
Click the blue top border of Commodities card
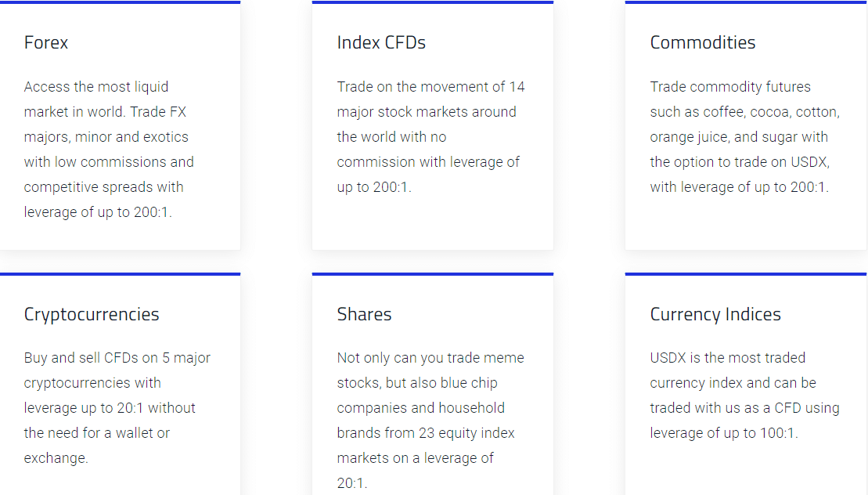coord(746,2)
